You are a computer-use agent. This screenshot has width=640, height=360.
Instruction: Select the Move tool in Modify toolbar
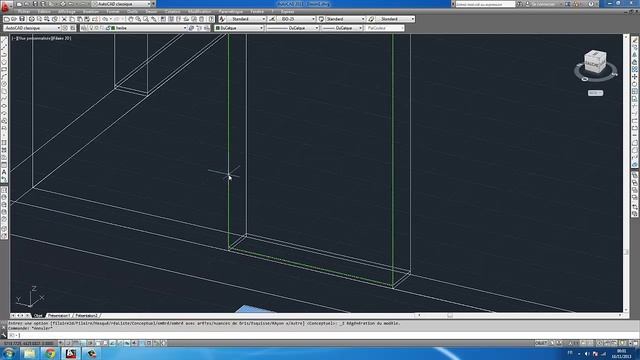pyautogui.click(x=635, y=76)
